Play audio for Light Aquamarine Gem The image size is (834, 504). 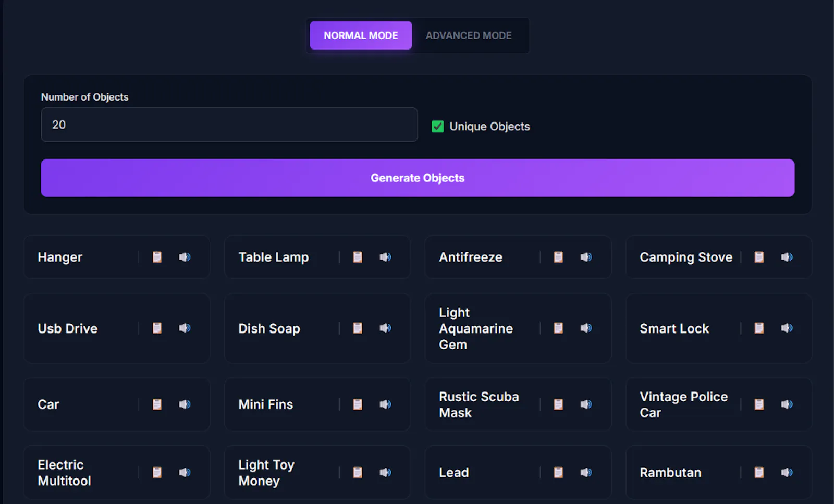[586, 328]
